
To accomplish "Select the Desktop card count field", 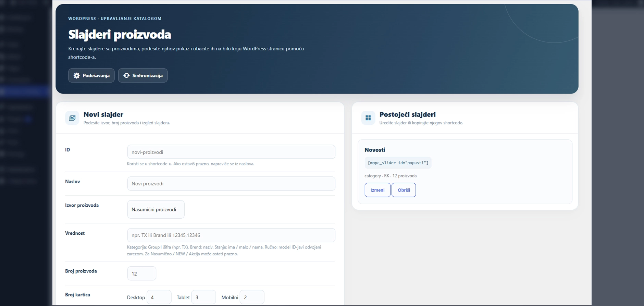I will click(159, 297).
